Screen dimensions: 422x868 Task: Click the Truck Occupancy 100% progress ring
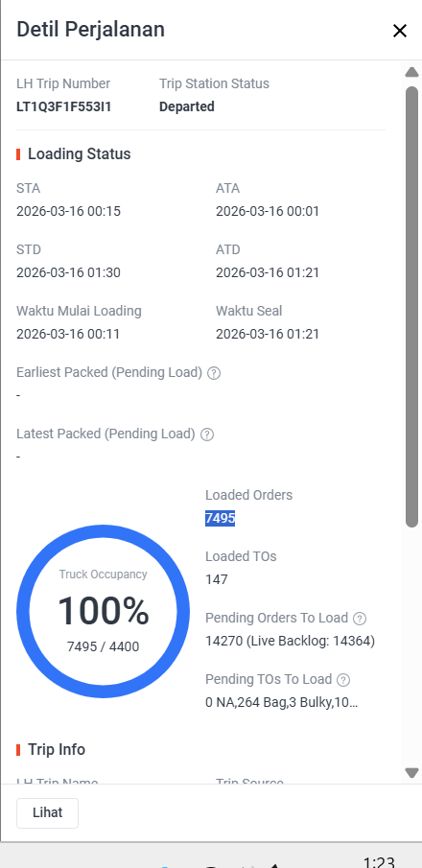(x=103, y=611)
